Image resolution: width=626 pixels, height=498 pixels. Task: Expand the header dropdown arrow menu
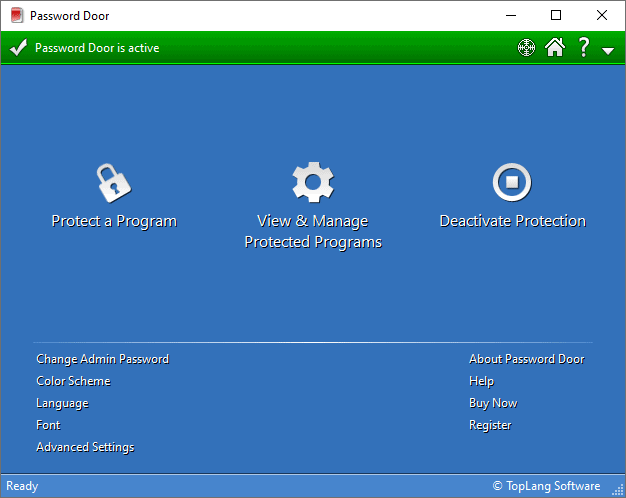pos(608,50)
